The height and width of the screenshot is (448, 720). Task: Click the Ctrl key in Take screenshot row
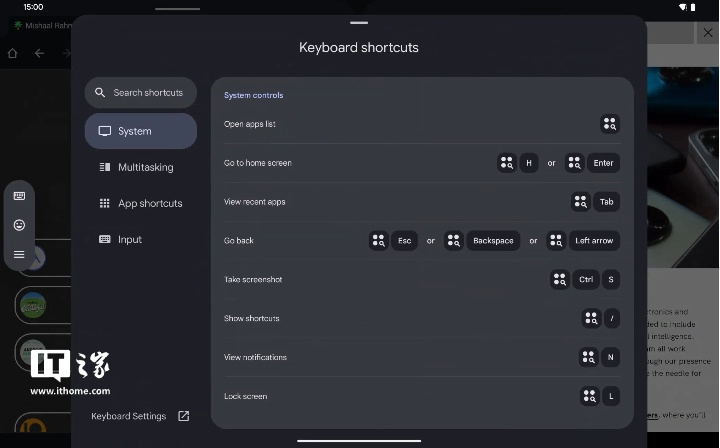click(x=586, y=280)
